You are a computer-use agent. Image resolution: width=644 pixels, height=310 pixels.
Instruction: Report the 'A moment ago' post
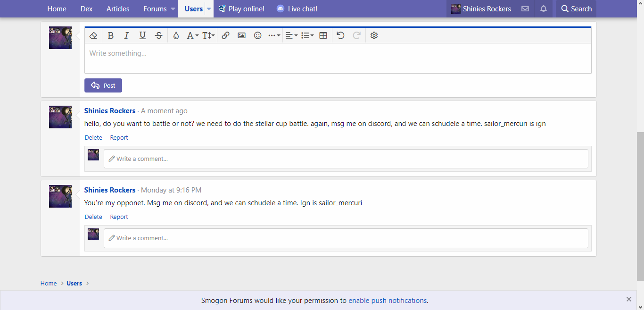(x=119, y=138)
